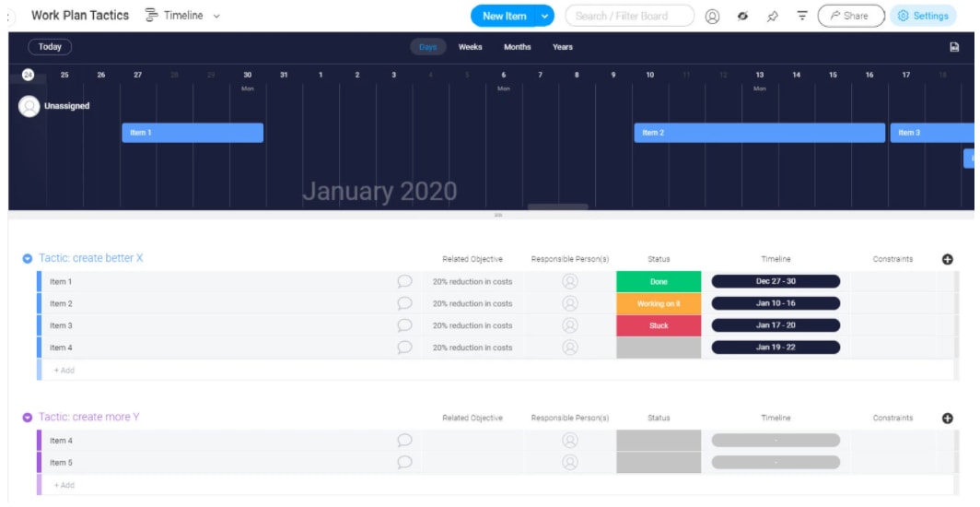Click + Add under create better X

click(x=64, y=370)
